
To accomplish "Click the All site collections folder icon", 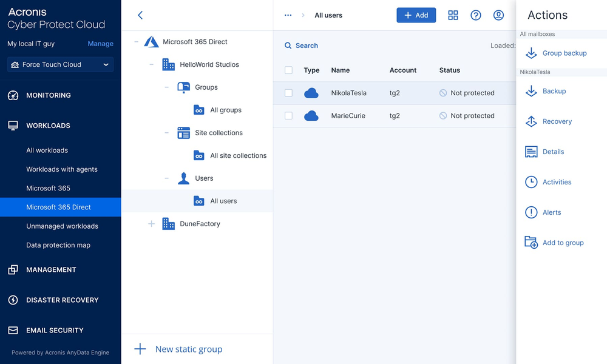I will click(x=199, y=155).
